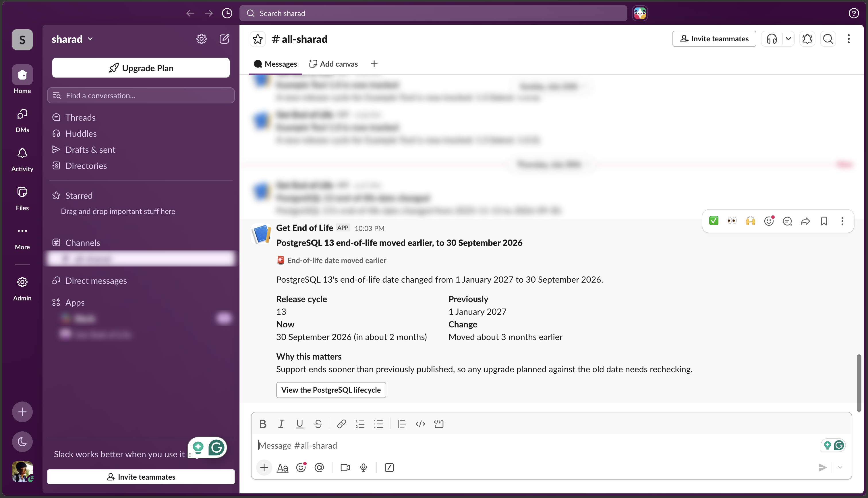Open the More menu in the left rail

[22, 238]
